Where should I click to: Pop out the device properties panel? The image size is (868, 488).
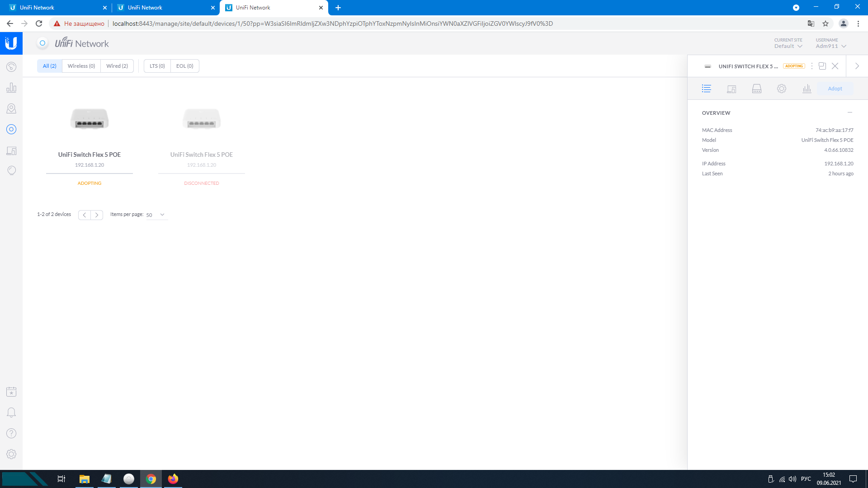pos(822,66)
